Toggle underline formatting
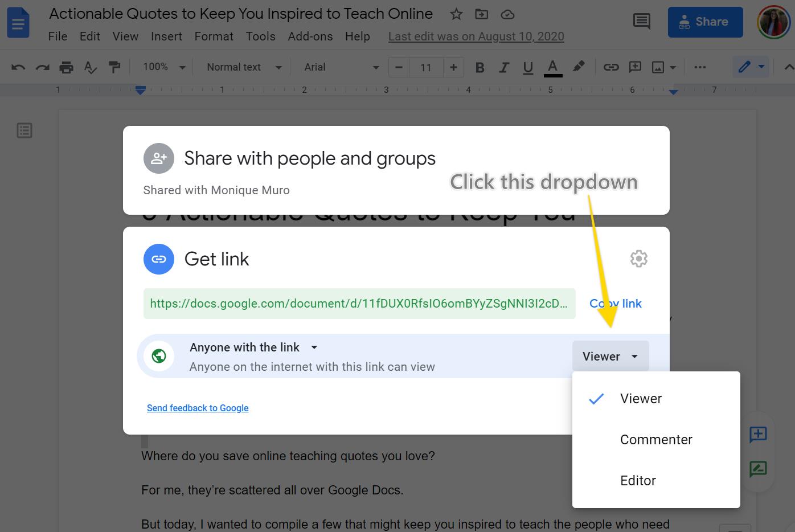Image resolution: width=795 pixels, height=532 pixels. [528, 67]
